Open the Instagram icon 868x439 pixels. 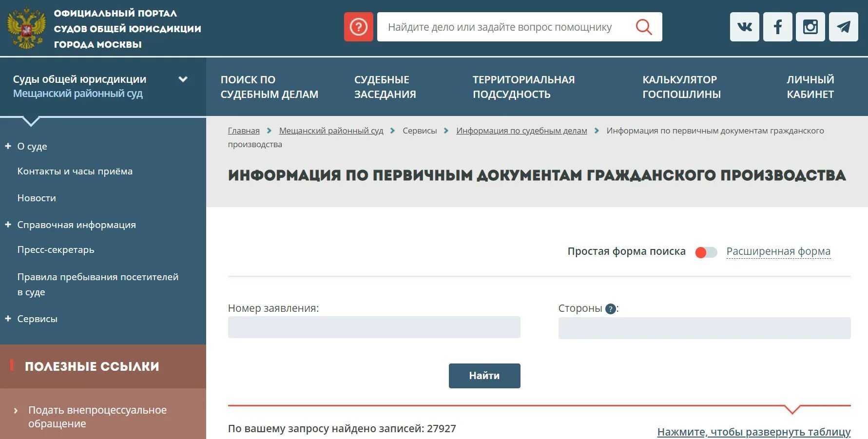click(810, 26)
